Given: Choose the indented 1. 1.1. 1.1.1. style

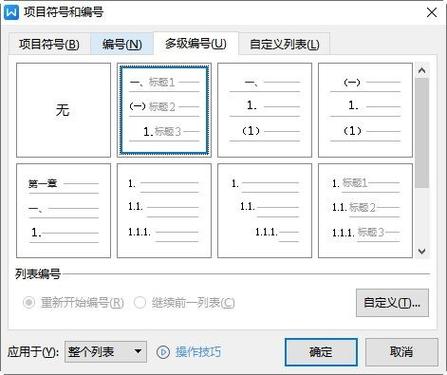Looking at the screenshot, I should click(265, 210).
